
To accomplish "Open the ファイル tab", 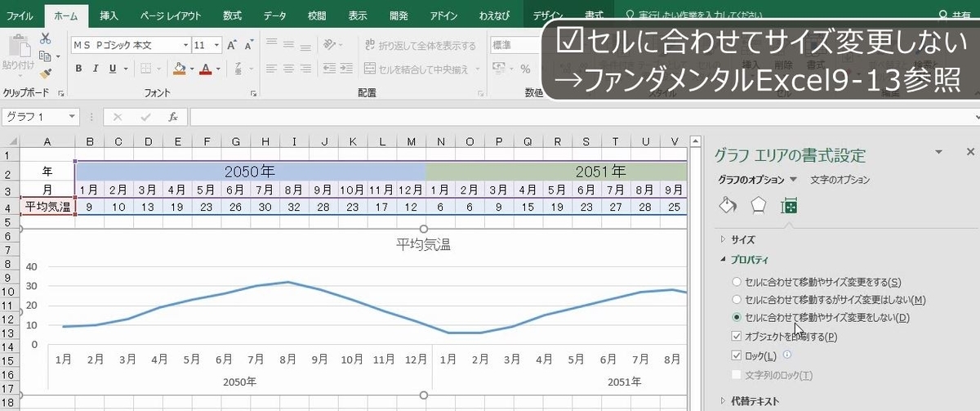I will (20, 16).
